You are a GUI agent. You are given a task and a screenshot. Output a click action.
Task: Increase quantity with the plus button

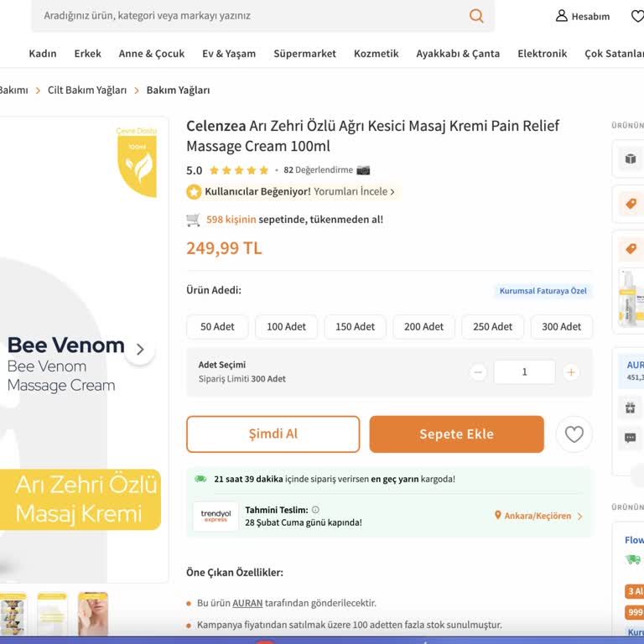pyautogui.click(x=571, y=372)
